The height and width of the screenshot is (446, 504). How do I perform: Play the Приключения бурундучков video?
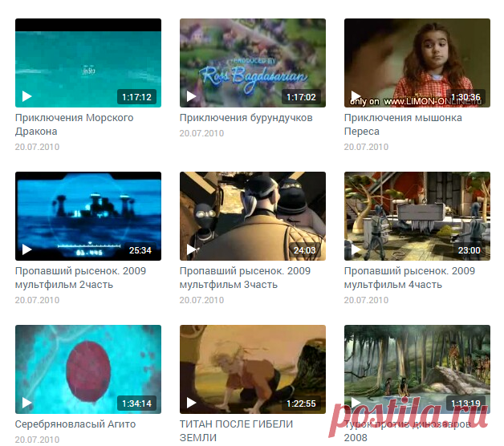(192, 96)
